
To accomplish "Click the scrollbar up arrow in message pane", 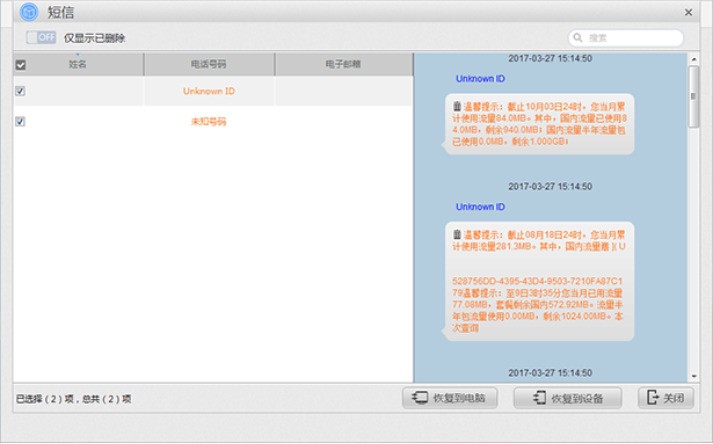I will pos(694,59).
